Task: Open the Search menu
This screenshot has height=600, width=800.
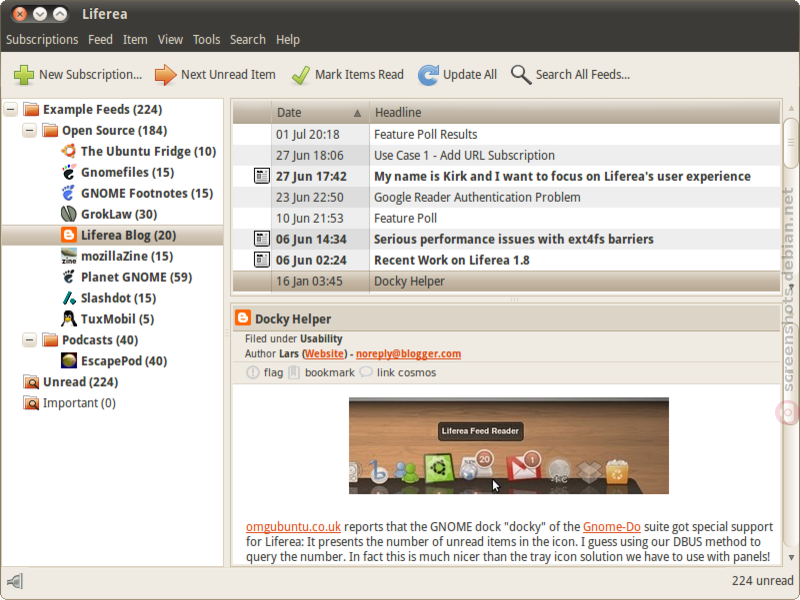Action: 247,40
